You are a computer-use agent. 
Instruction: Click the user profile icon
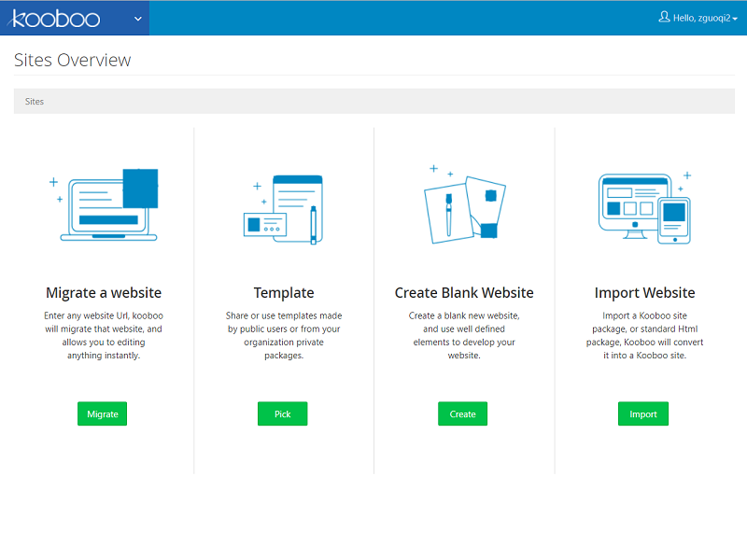tap(664, 18)
